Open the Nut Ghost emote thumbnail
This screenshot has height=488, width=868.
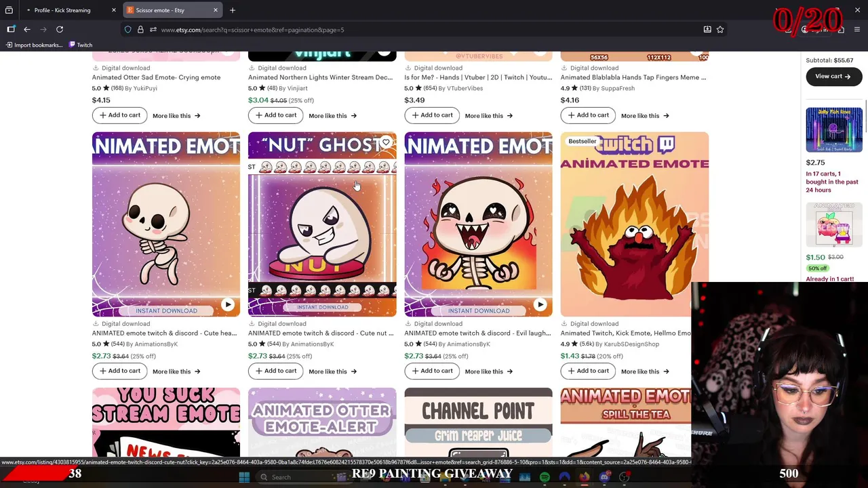click(322, 224)
